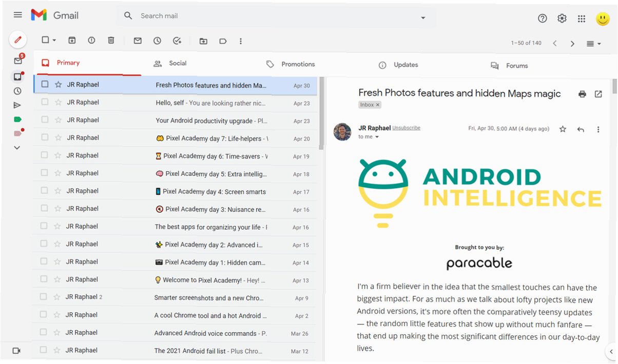Expand the side panel arrow at bottom right
The width and height of the screenshot is (618, 364).
click(x=611, y=352)
